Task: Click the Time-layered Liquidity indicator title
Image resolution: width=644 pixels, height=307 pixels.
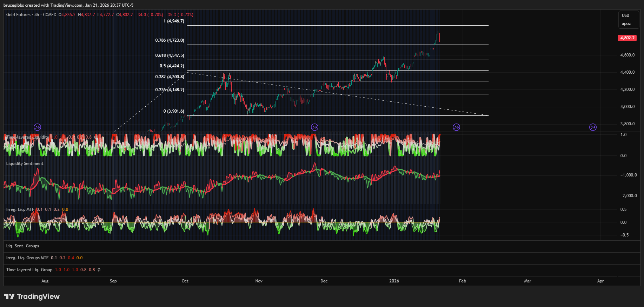Action: click(x=27, y=137)
